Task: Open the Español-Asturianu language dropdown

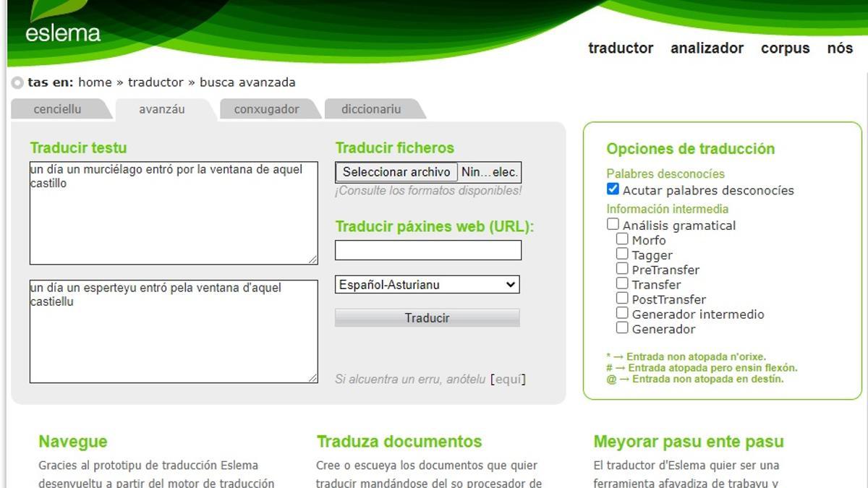Action: [x=427, y=284]
